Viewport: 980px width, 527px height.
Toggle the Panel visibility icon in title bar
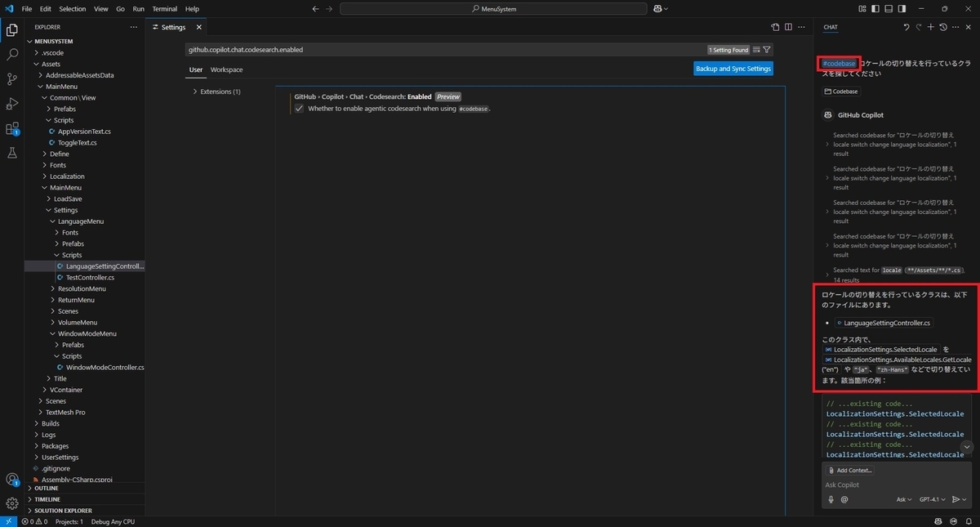(x=890, y=8)
